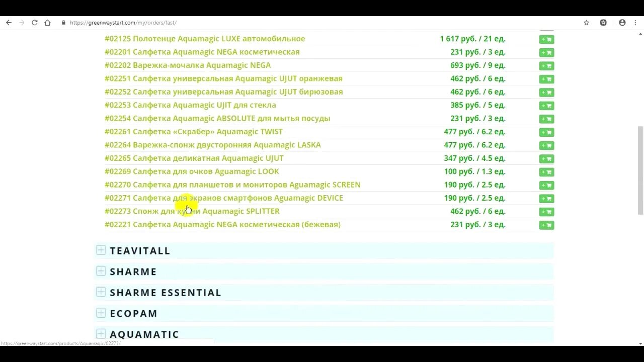This screenshot has height=362, width=644.
Task: Add #02253 UJIT для стекла to cart
Action: 546,106
